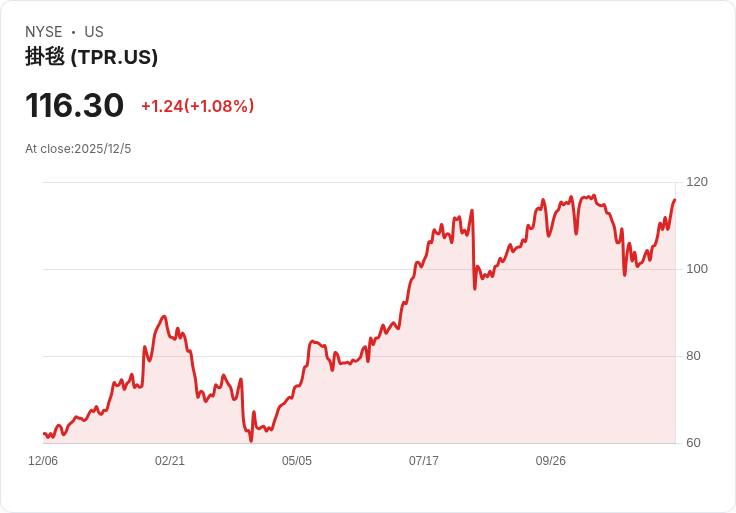Click the NYSE exchange label

[x=44, y=32]
